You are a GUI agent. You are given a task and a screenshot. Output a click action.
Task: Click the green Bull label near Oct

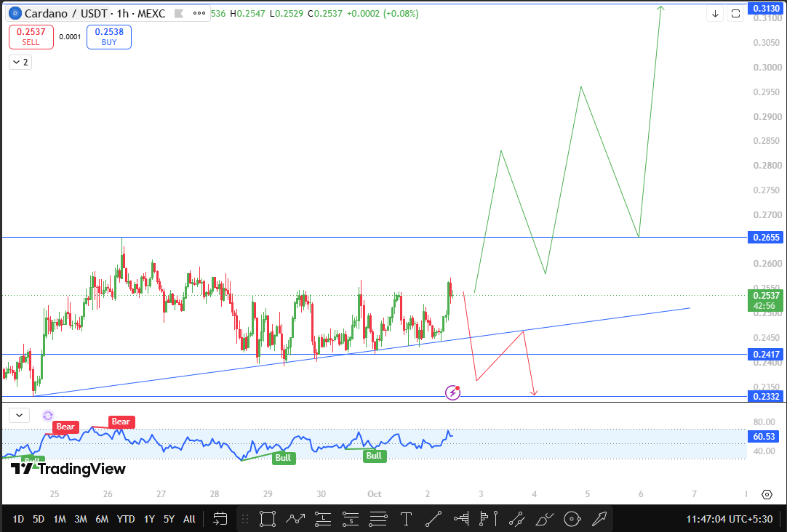tap(374, 455)
